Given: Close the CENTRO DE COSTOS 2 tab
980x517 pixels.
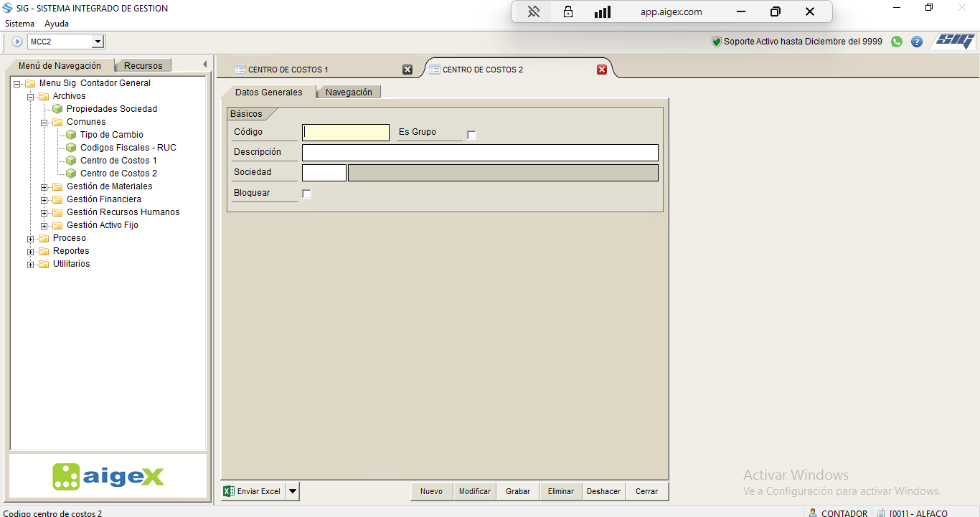Looking at the screenshot, I should click(602, 70).
